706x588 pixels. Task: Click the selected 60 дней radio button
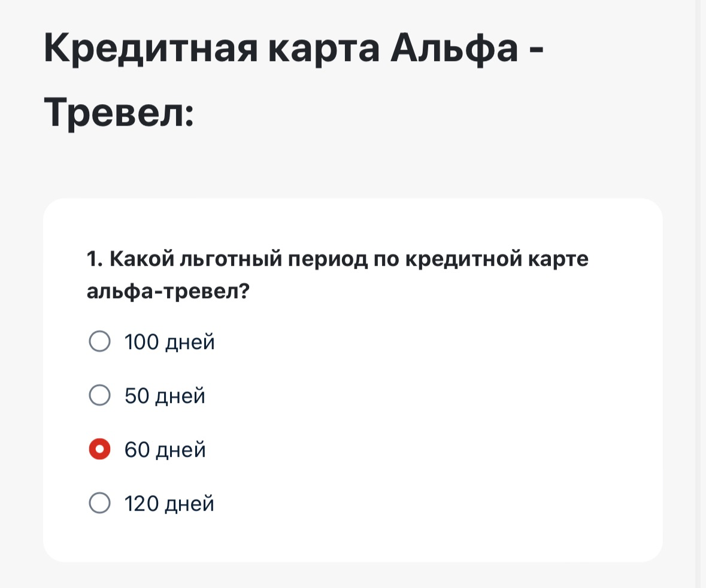coord(99,449)
